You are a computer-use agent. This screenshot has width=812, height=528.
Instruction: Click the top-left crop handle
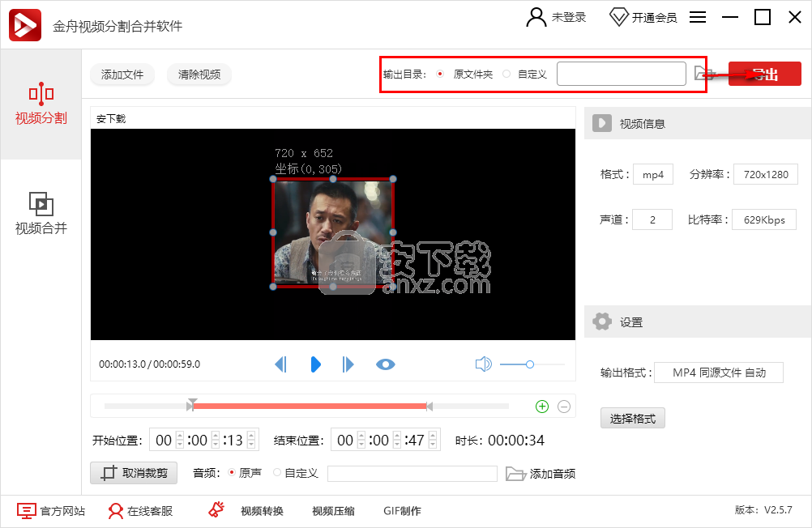click(273, 179)
